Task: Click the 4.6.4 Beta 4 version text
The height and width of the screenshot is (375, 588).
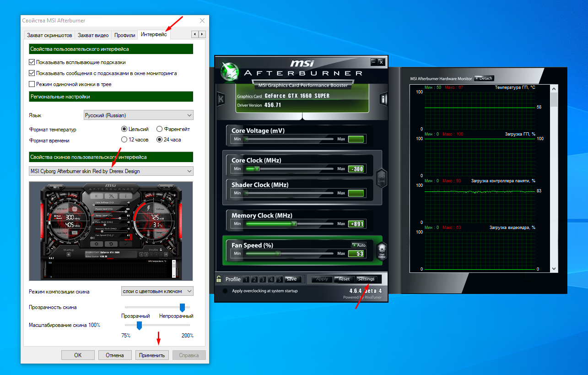Action: 365,291
